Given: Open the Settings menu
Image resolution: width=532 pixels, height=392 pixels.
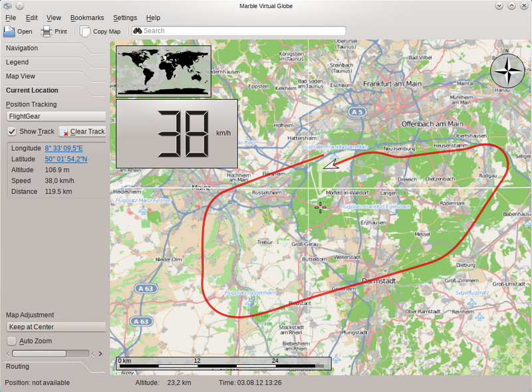Looking at the screenshot, I should pyautogui.click(x=125, y=18).
